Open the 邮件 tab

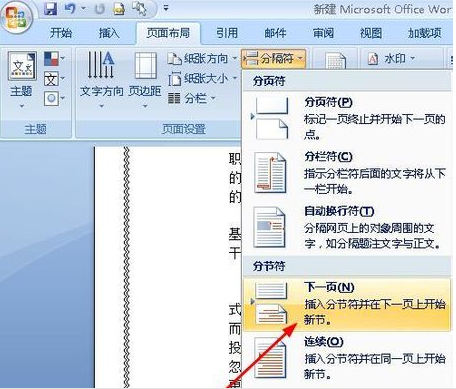pyautogui.click(x=275, y=33)
